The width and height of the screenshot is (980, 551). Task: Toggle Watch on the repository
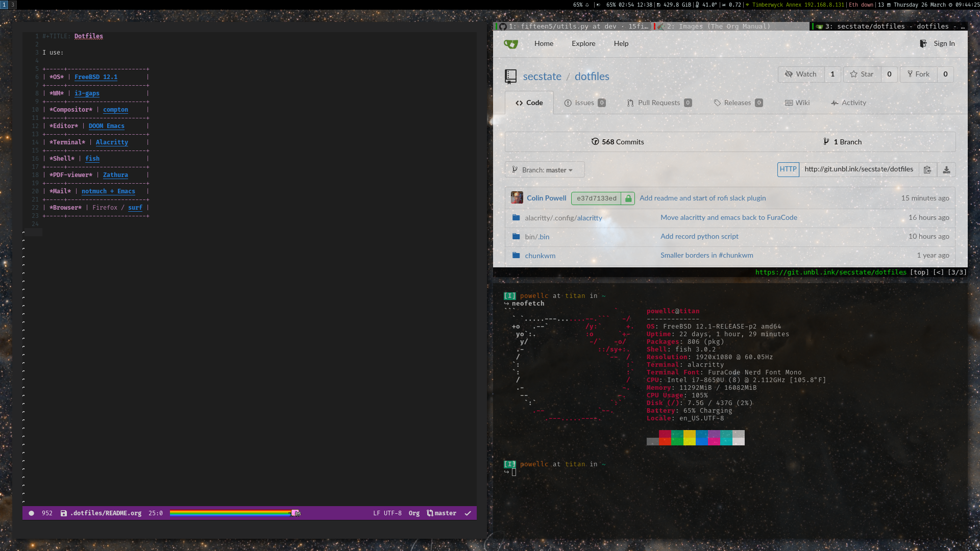[801, 74]
